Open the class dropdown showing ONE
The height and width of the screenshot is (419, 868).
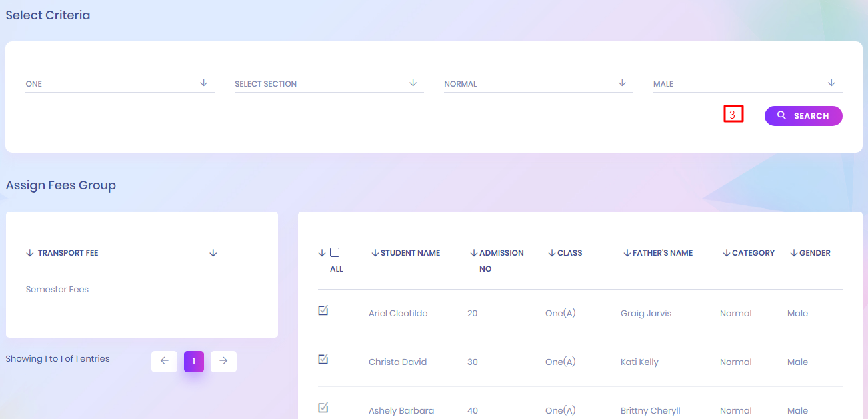point(120,84)
